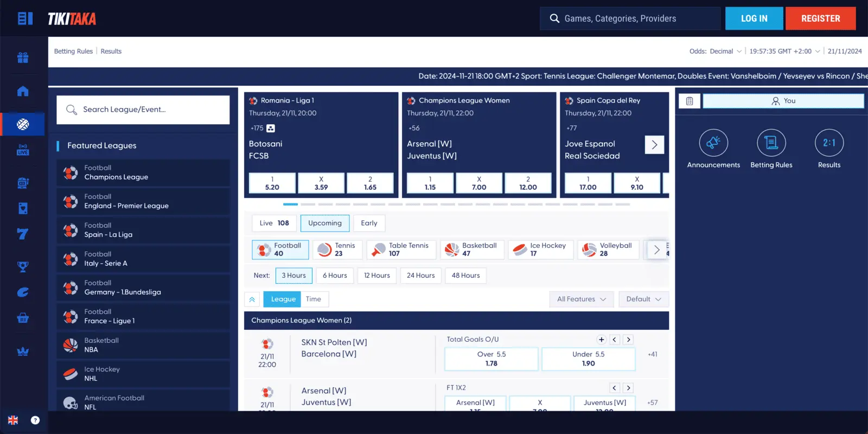Open the bet slip icon

pos(690,101)
